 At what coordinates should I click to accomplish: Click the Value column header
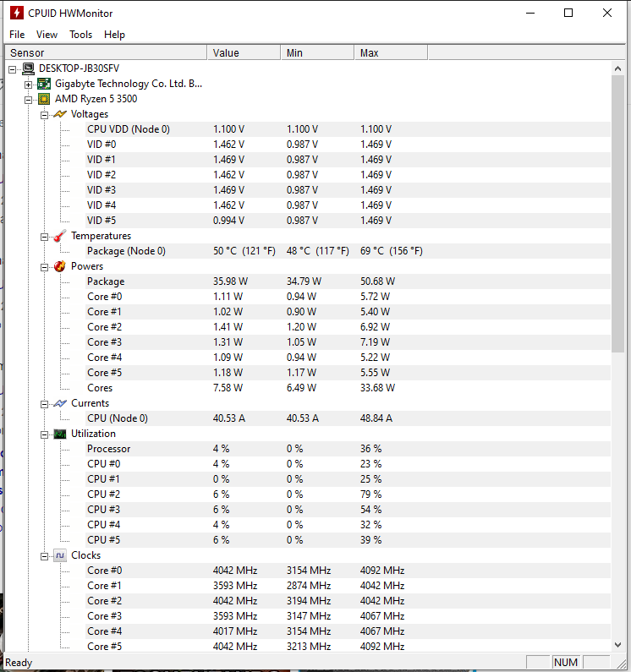tap(244, 52)
